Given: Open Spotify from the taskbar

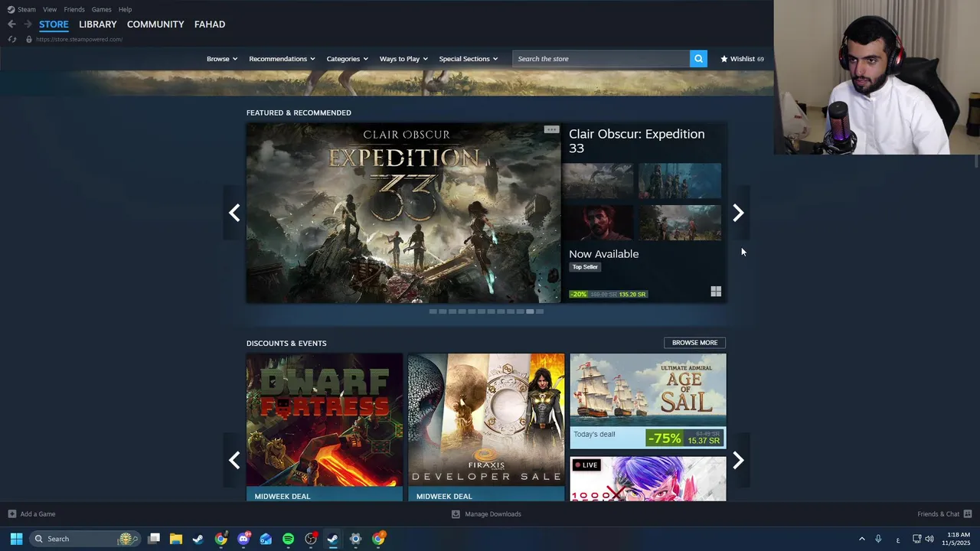Looking at the screenshot, I should click(x=288, y=539).
